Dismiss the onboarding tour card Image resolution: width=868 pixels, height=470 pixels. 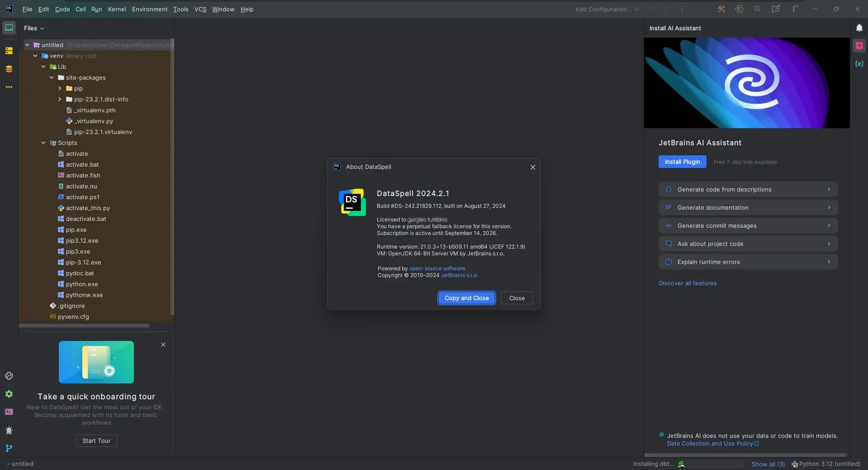click(163, 345)
